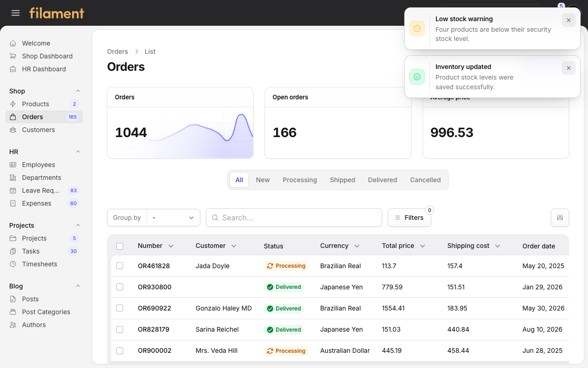Click the Customers group icon
Viewport: 588px width, 368px height.
coord(13,130)
